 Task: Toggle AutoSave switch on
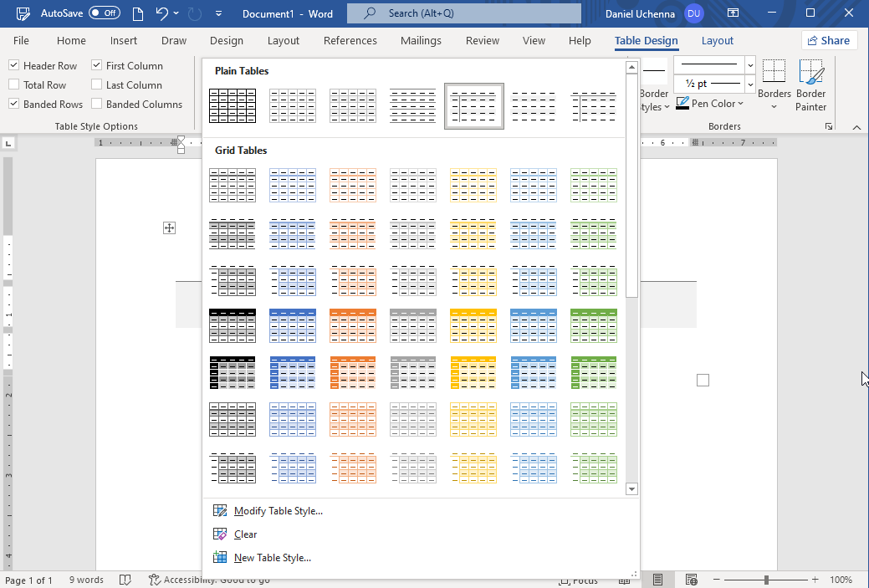point(105,13)
